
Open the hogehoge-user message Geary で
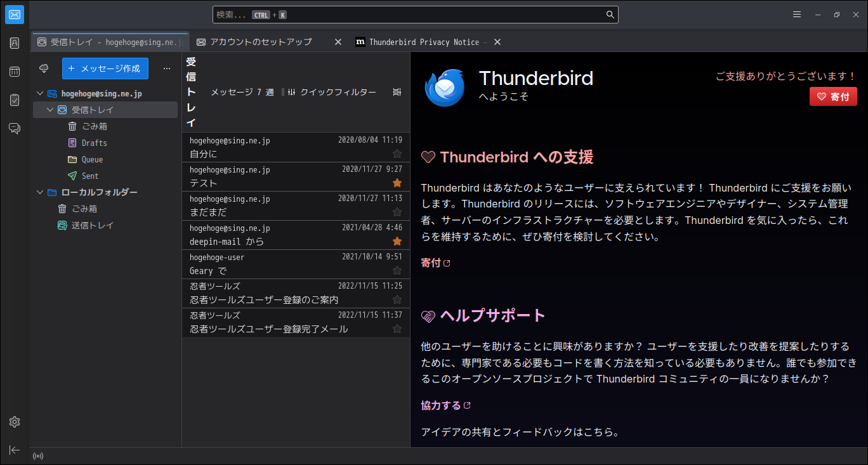click(296, 264)
